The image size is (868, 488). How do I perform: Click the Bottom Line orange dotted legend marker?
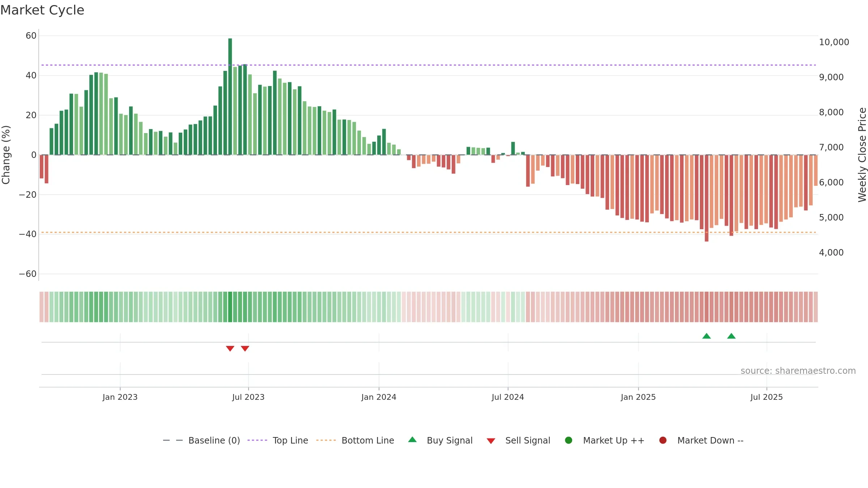[326, 440]
